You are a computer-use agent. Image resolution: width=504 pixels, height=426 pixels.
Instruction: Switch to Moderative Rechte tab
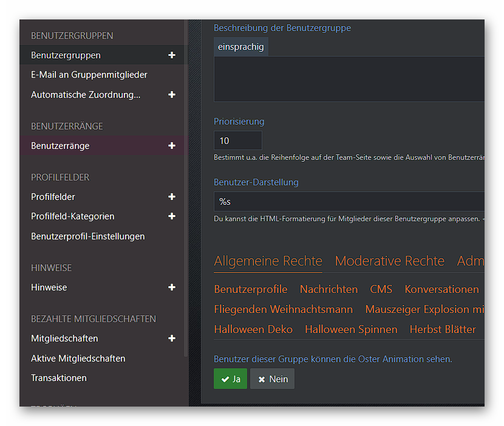[389, 261]
